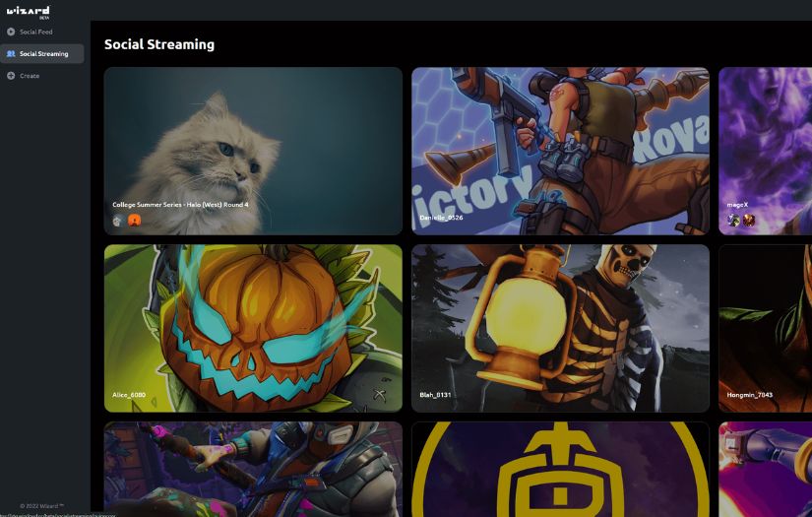
Task: Click second avatar under mageX
Action: (749, 221)
